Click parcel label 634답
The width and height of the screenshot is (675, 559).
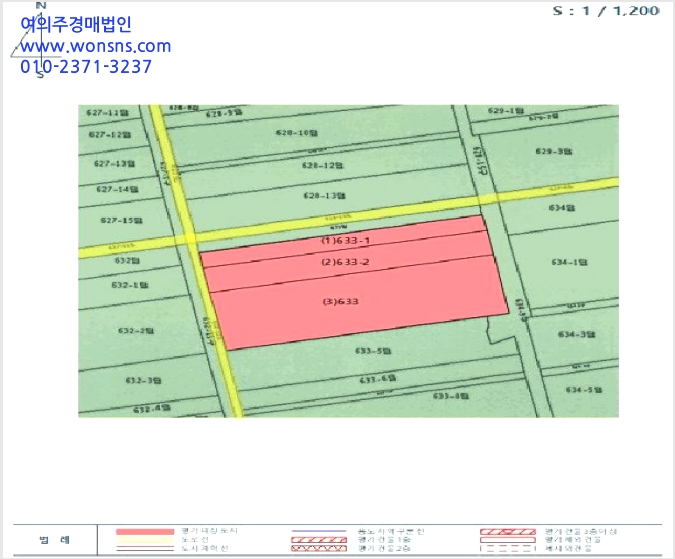(562, 208)
